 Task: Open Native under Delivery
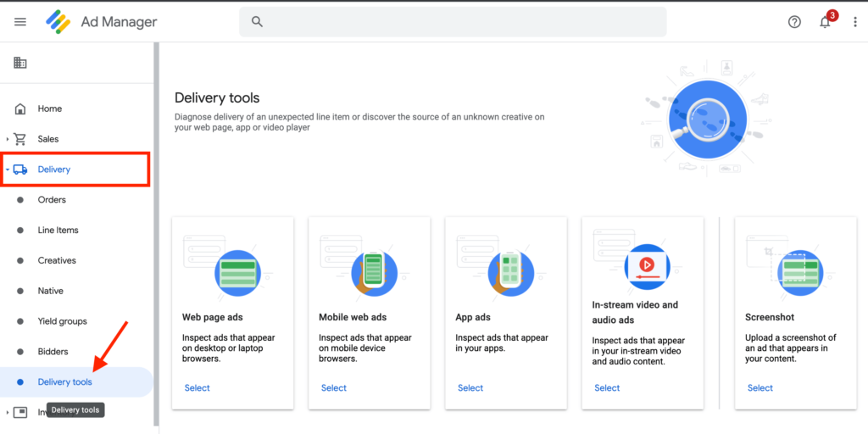(x=50, y=292)
